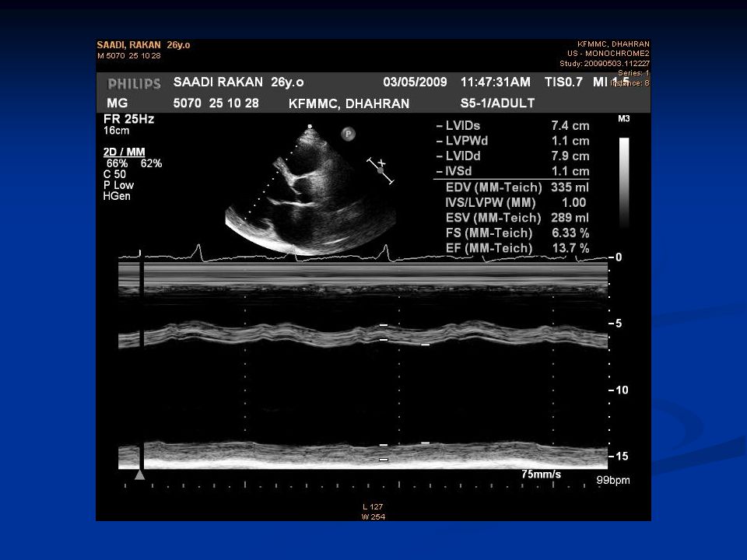
Task: Click the FR 25Hz frame rate label
Action: pos(128,119)
